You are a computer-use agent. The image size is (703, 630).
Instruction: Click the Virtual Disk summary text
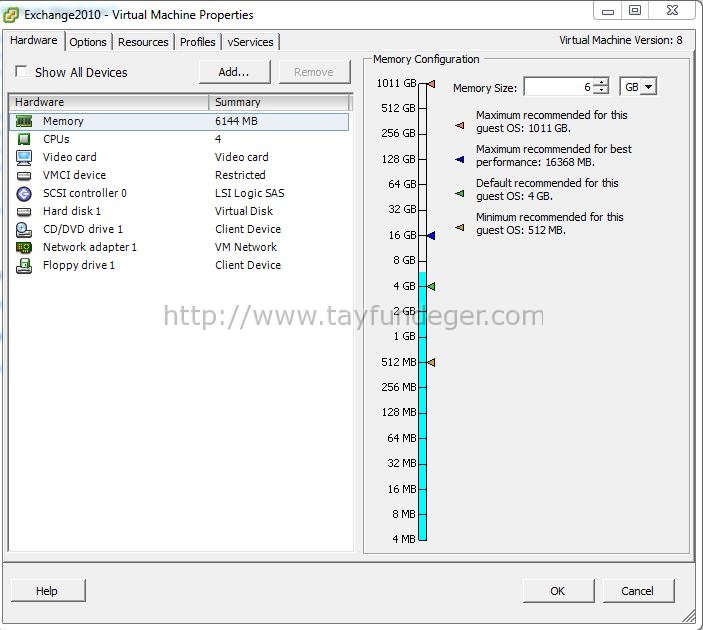(244, 211)
